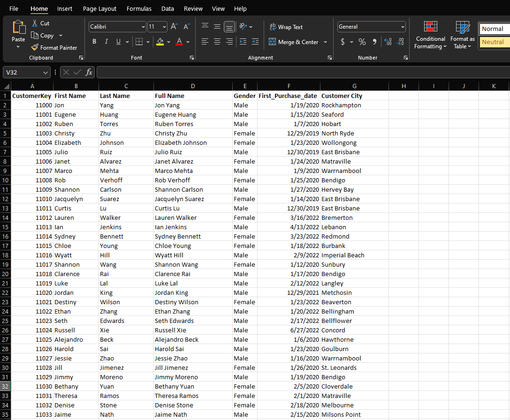
Task: Toggle underline formatting
Action: click(117, 41)
